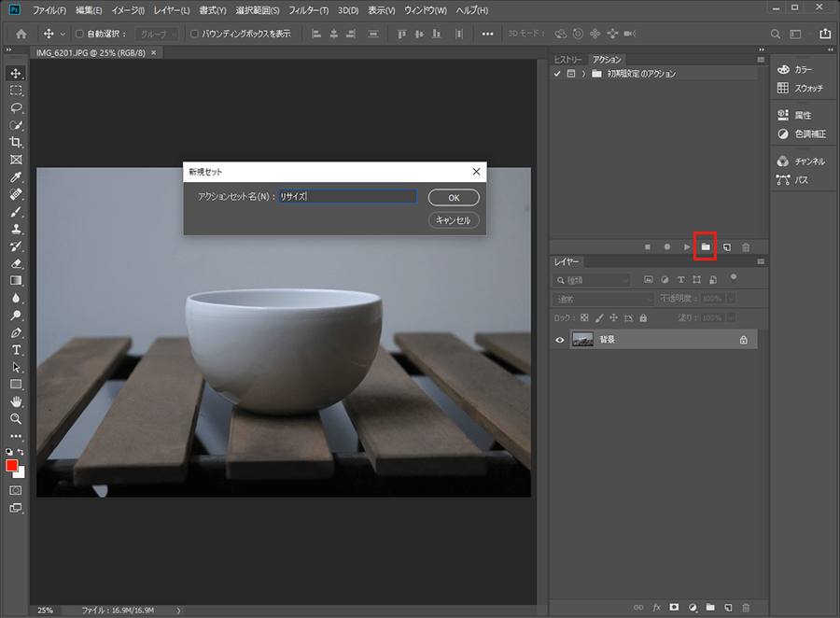
Task: Click the アクションセット名 text field
Action: pyautogui.click(x=346, y=197)
